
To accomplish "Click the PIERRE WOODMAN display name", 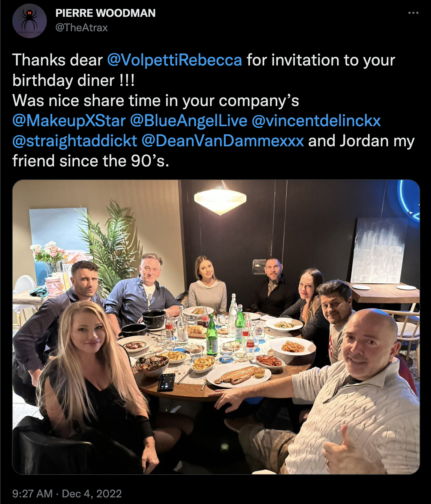I will [x=106, y=13].
